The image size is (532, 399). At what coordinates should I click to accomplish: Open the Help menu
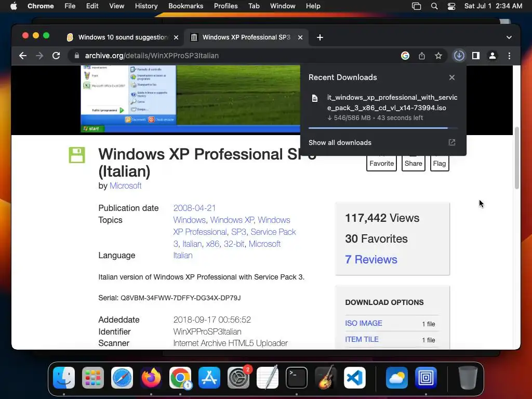[x=313, y=6]
